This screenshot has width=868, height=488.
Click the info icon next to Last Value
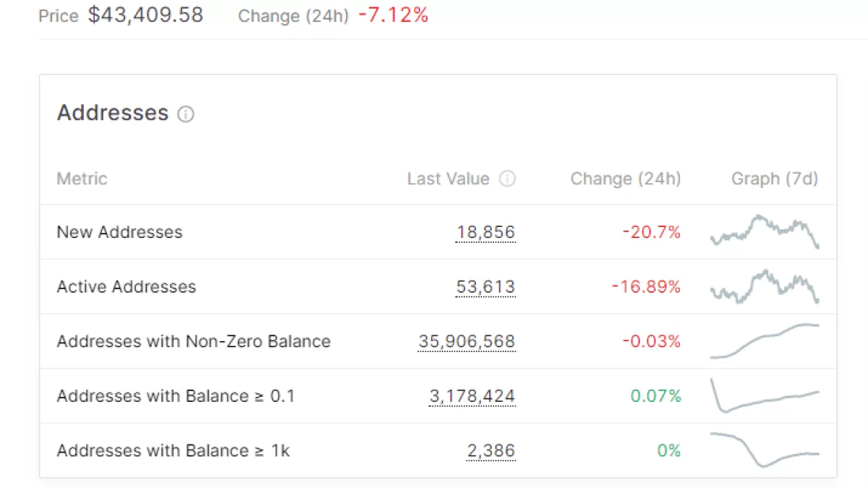[x=508, y=179]
